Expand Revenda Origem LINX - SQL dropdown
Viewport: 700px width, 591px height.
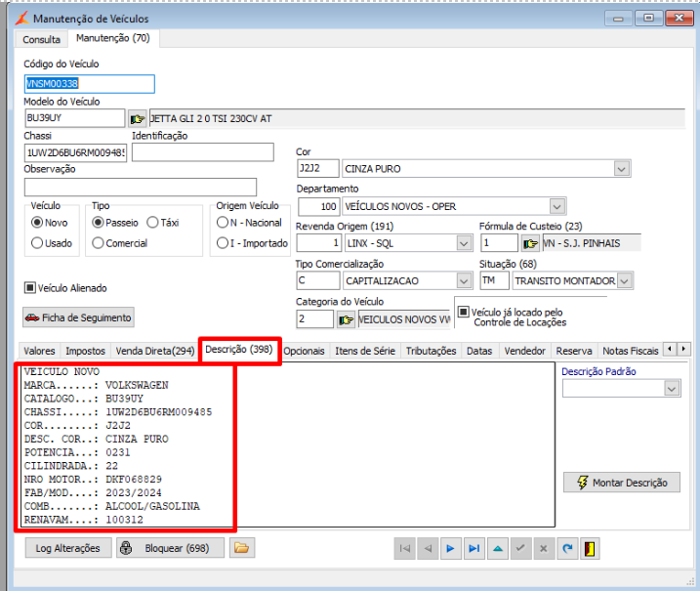[x=464, y=244]
